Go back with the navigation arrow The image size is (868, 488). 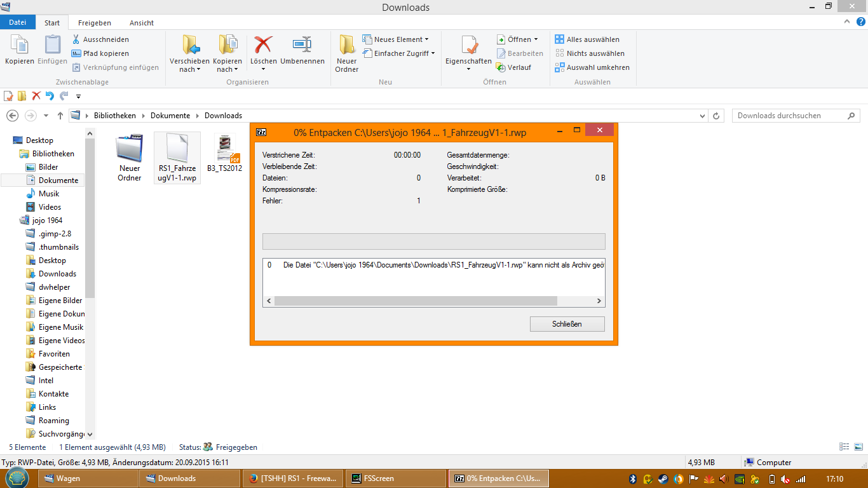point(12,116)
